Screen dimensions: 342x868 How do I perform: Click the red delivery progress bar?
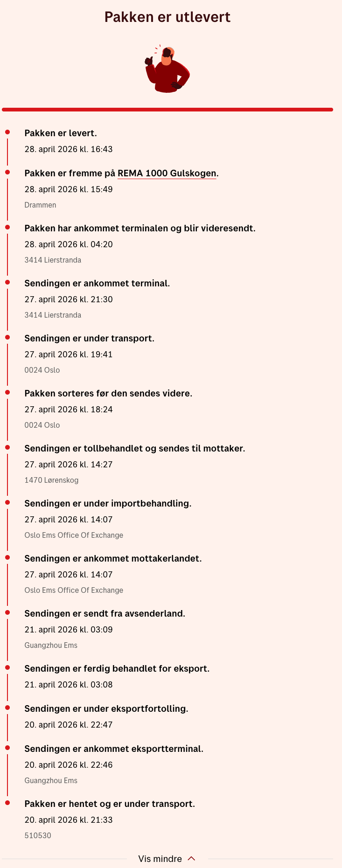pyautogui.click(x=168, y=110)
